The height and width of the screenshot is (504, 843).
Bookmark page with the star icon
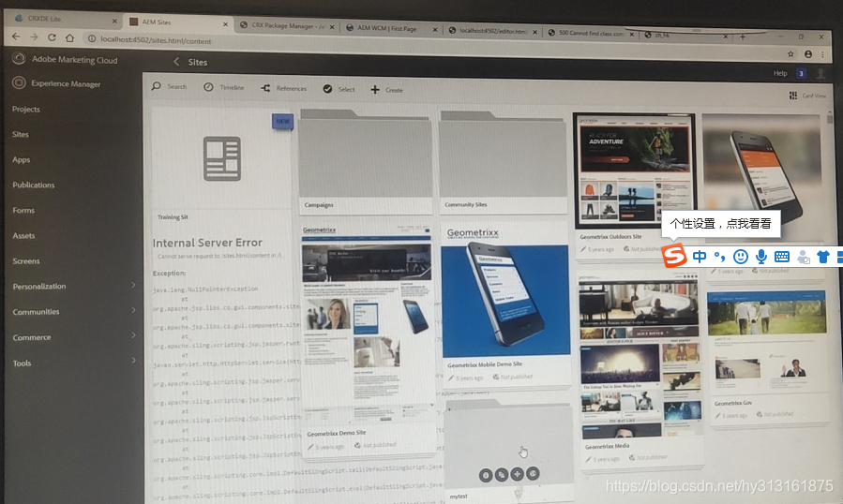pyautogui.click(x=790, y=53)
